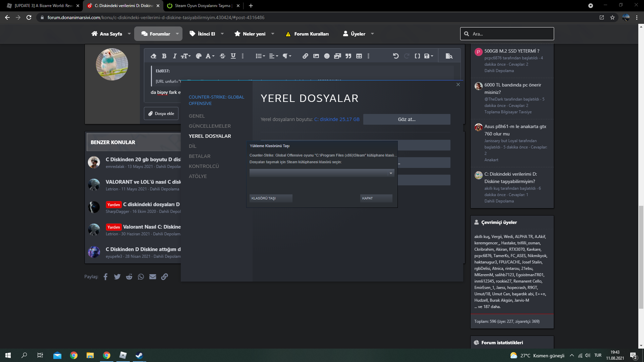
Task: Open more options after underline icon
Action: 243,56
